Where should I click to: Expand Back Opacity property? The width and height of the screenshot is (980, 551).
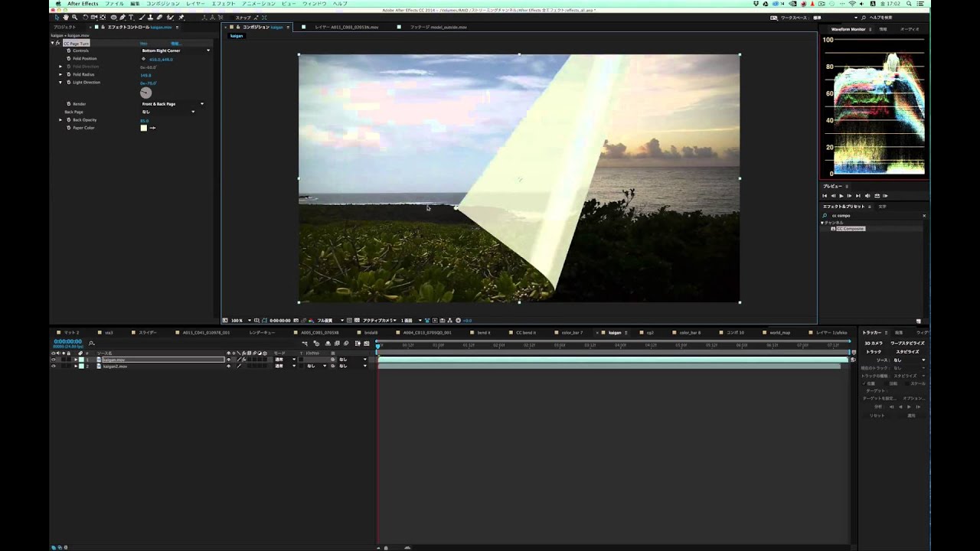(60, 120)
